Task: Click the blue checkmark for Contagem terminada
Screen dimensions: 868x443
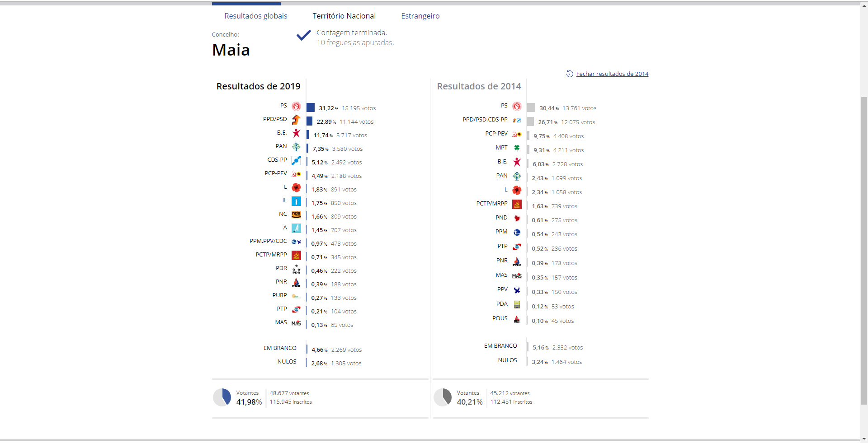Action: coord(303,35)
